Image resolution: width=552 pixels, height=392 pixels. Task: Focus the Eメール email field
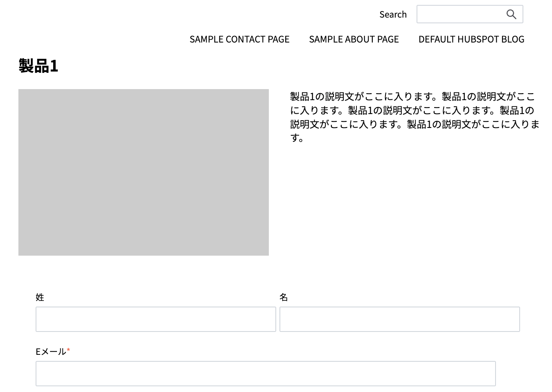pyautogui.click(x=266, y=374)
